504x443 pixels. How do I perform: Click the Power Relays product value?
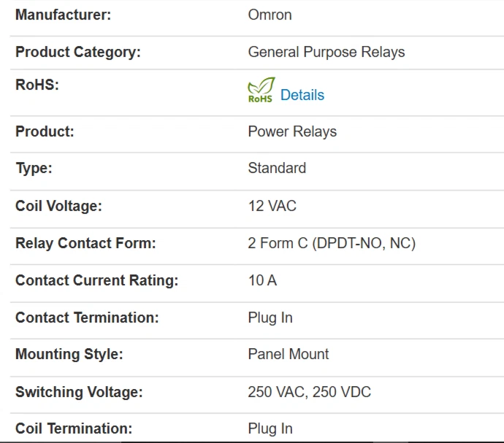click(x=292, y=131)
